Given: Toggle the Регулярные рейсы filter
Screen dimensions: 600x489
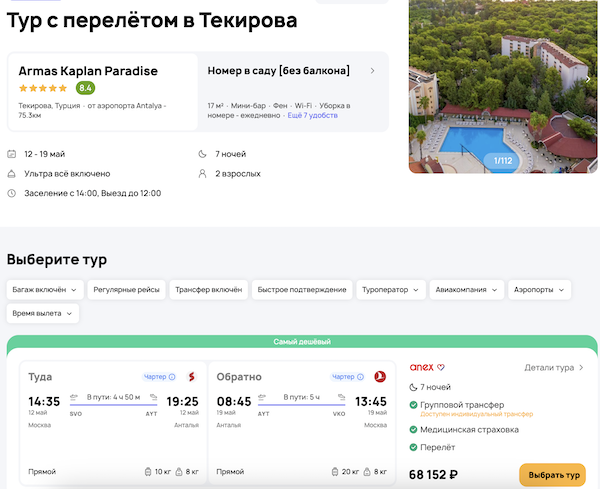Looking at the screenshot, I should point(126,289).
